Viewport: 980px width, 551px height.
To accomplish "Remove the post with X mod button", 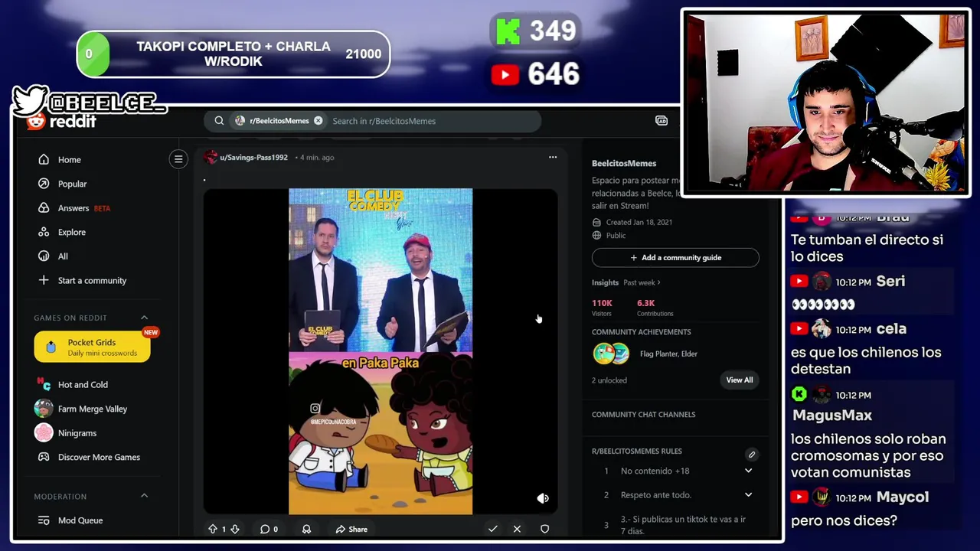I will [517, 529].
